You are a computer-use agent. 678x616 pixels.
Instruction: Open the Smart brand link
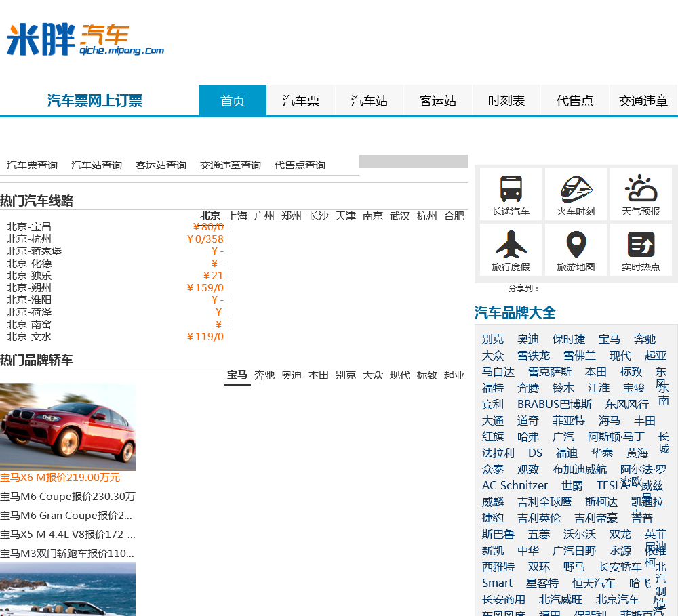click(x=497, y=583)
